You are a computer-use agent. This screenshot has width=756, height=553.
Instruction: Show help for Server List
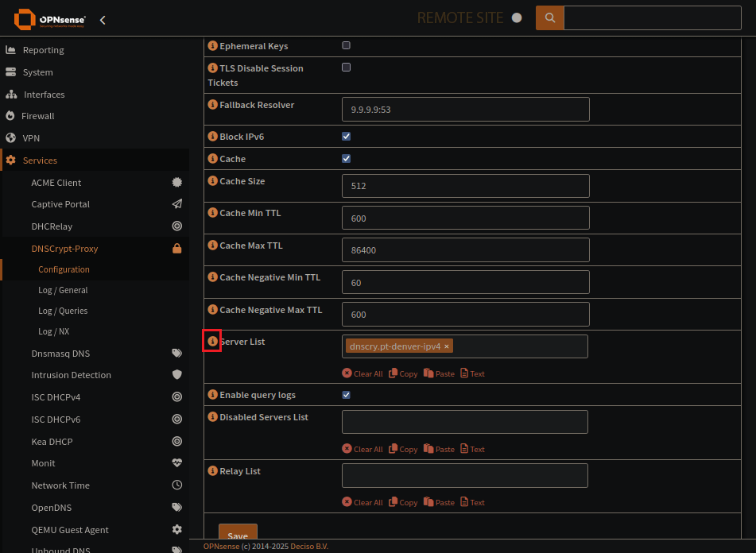coord(212,341)
